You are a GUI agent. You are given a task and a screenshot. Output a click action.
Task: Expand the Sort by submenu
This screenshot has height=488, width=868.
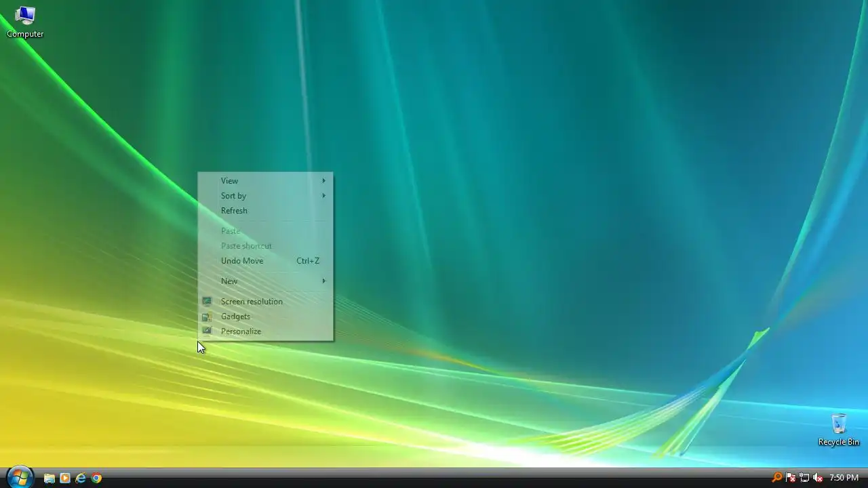coord(265,196)
